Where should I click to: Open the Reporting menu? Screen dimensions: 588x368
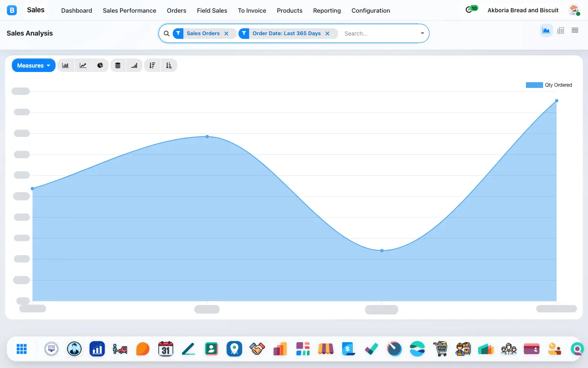point(327,11)
